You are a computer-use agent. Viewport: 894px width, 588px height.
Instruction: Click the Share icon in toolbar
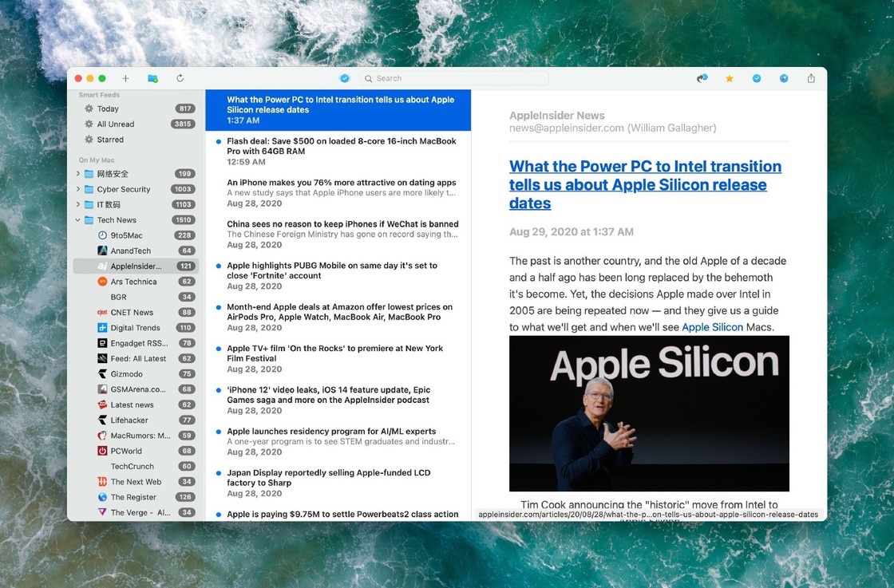coord(811,78)
